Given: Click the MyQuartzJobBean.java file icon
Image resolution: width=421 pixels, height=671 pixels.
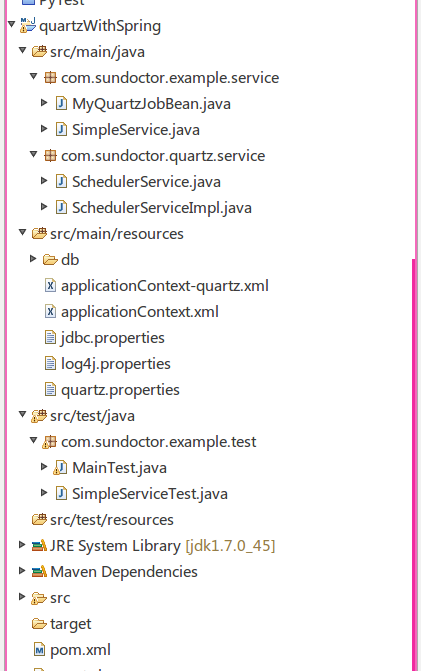Looking at the screenshot, I should pos(61,104).
